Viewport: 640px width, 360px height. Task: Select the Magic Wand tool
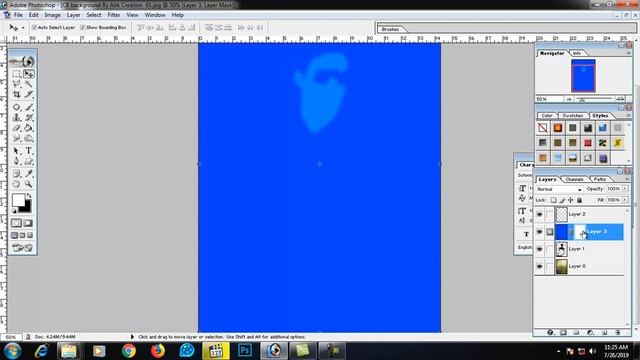(x=29, y=84)
